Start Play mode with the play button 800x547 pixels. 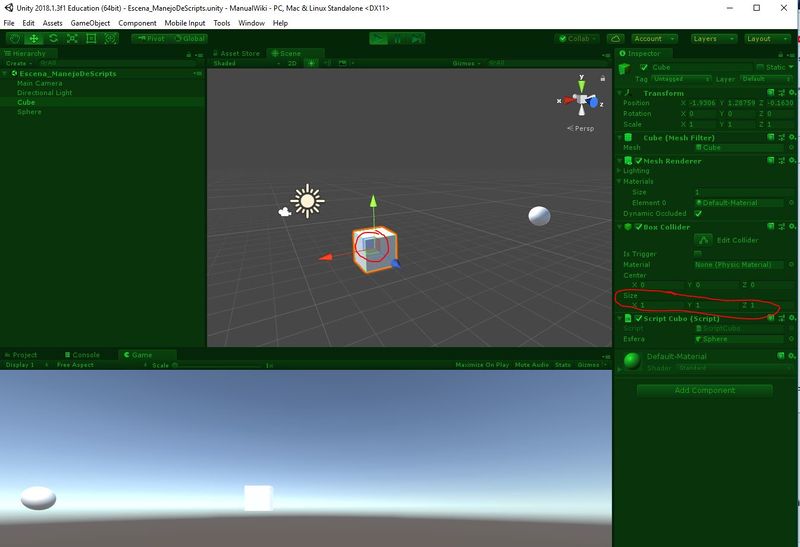[x=379, y=39]
